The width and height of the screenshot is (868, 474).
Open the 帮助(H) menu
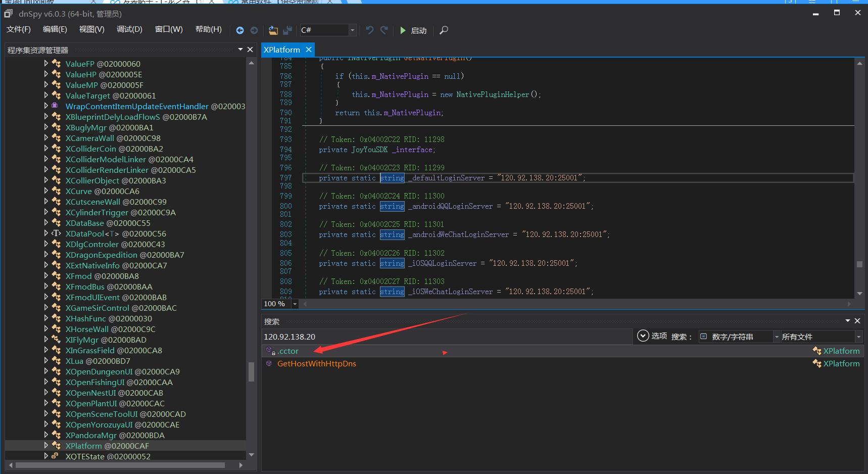209,29
